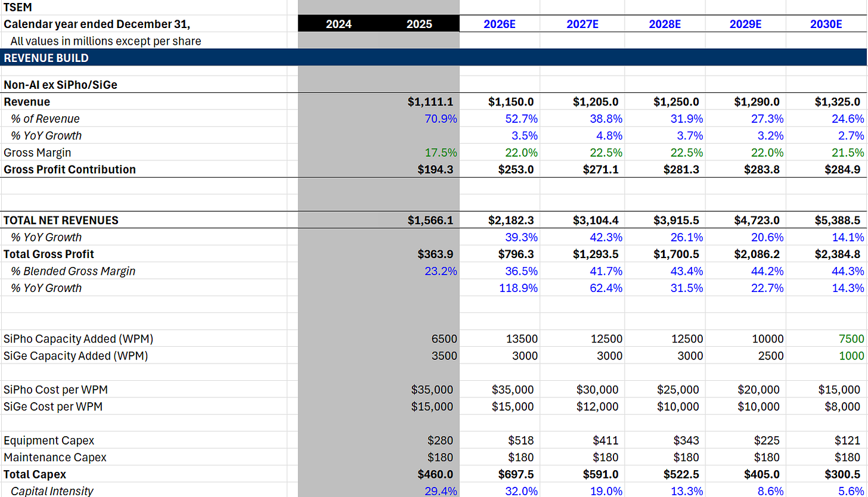
Task: Click the SiPho Cost per WPM label
Action: pos(55,390)
